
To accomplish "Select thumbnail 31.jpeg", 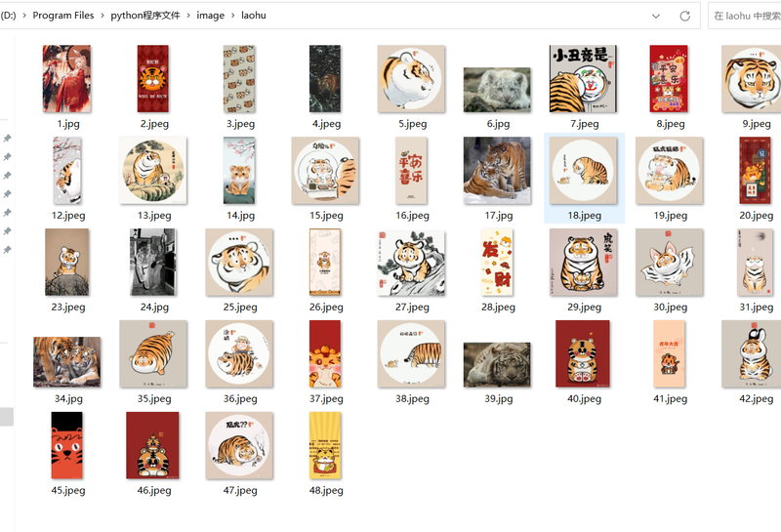I will 755,263.
